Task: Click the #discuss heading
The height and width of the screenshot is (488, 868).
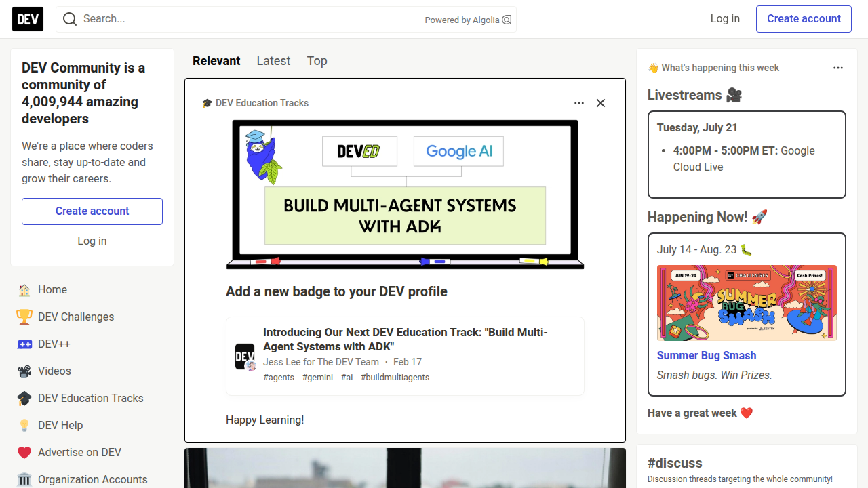Action: click(x=675, y=463)
